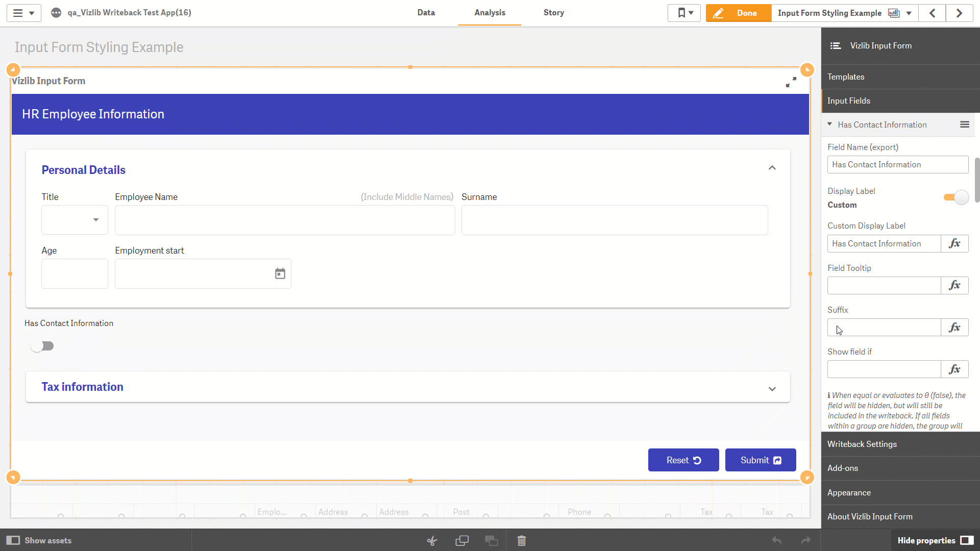This screenshot has height=551, width=980.
Task: Open calendar picker for Employment start
Action: point(280,274)
